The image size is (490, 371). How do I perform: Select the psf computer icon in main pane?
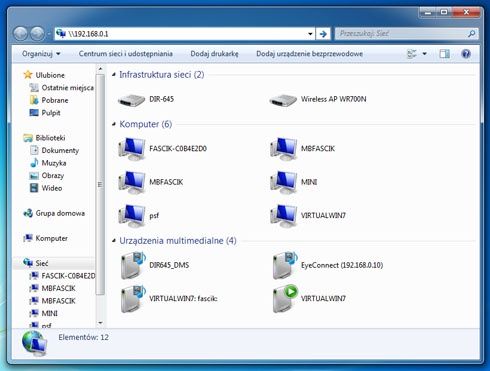click(131, 215)
